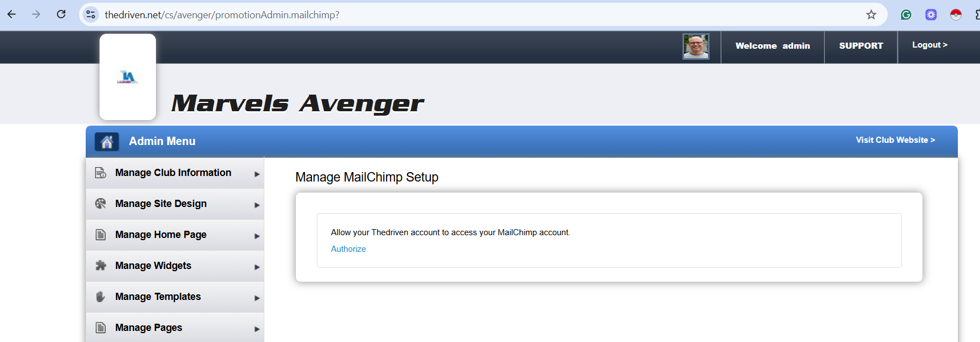Click the hand icon for Manage Templates
Image resolution: width=980 pixels, height=342 pixels.
pos(101,297)
